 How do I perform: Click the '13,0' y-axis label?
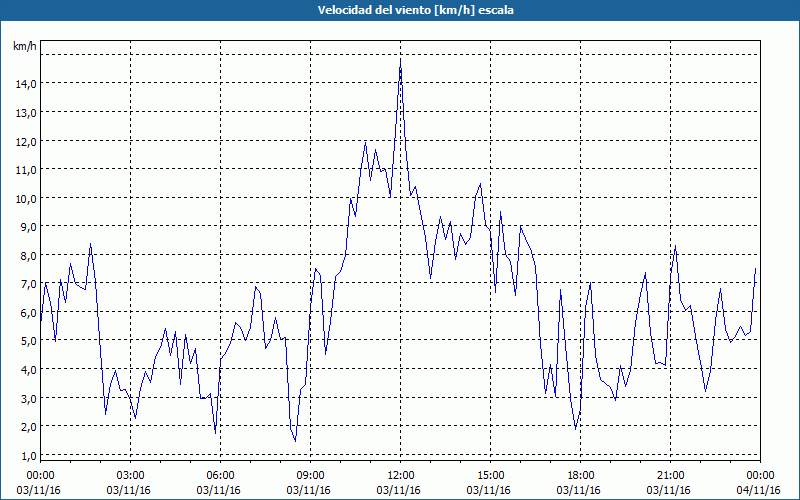coord(26,113)
